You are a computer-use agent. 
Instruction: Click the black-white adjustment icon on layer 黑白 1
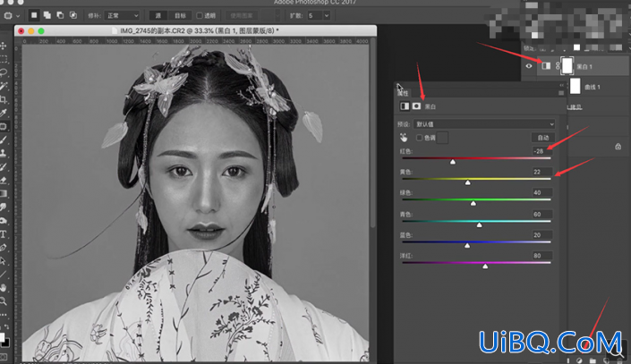click(546, 65)
